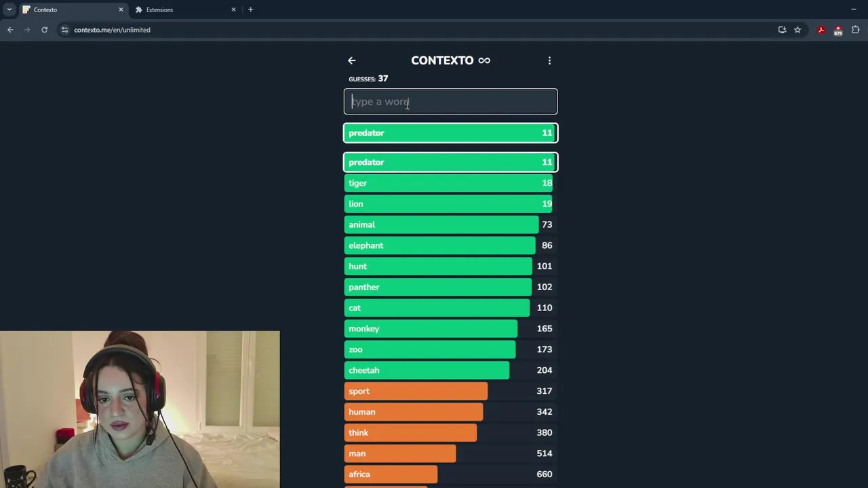Click the 'hunt' guess row
Image resolution: width=868 pixels, height=488 pixels.
coord(450,266)
